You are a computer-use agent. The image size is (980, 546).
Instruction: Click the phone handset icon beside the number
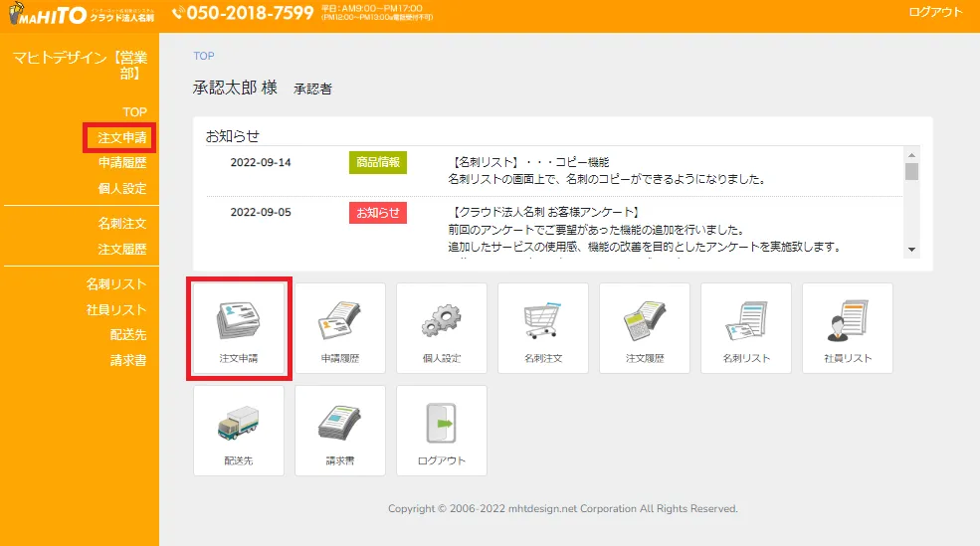pyautogui.click(x=177, y=13)
